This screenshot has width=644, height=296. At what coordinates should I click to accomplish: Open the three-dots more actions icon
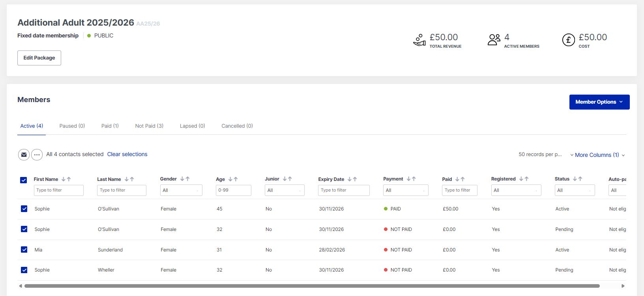[x=37, y=155]
